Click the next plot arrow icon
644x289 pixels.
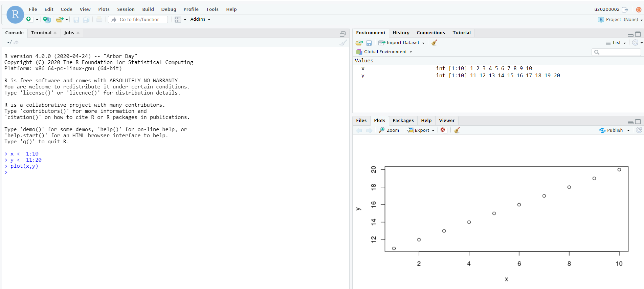point(369,130)
